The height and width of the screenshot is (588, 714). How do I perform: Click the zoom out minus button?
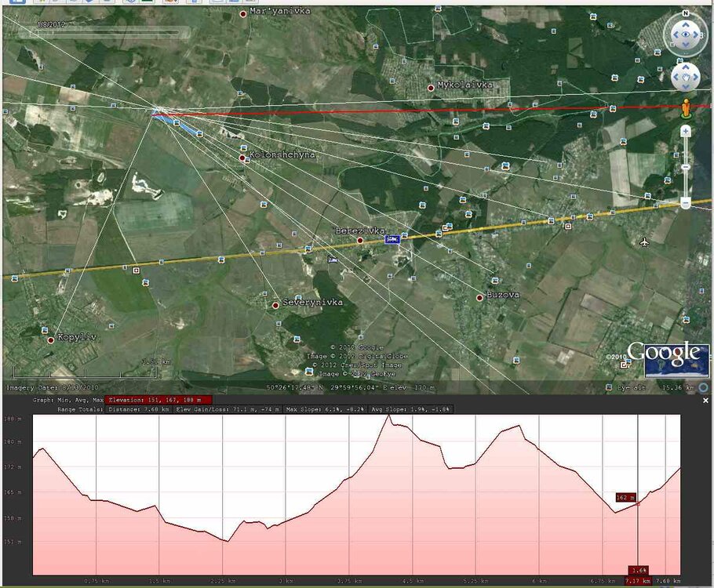[x=686, y=202]
